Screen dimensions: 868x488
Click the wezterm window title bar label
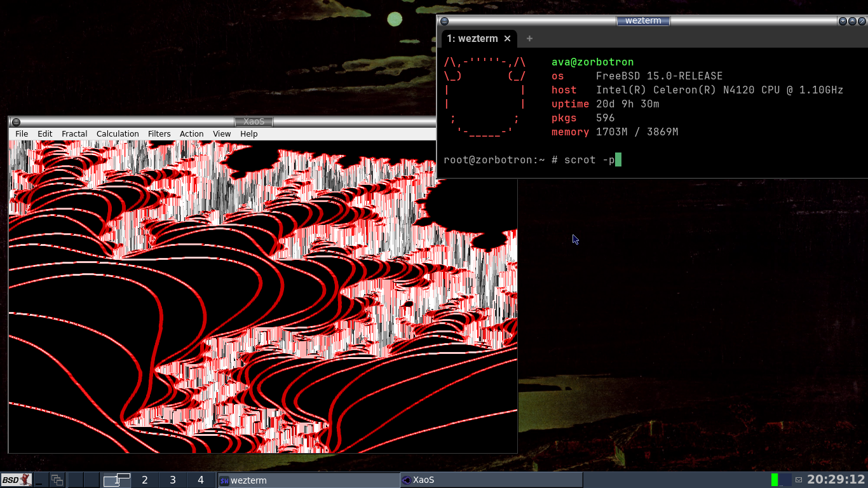pyautogui.click(x=643, y=21)
